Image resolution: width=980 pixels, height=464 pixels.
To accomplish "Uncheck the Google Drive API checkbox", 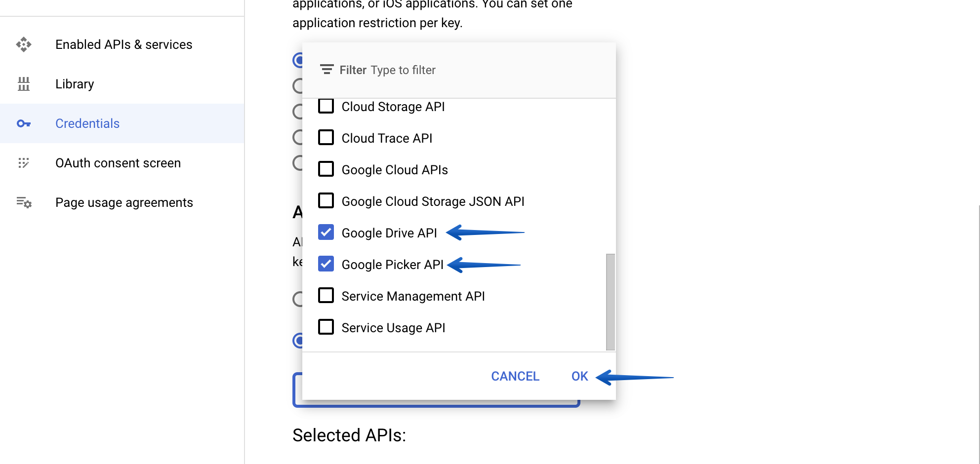I will coord(326,232).
